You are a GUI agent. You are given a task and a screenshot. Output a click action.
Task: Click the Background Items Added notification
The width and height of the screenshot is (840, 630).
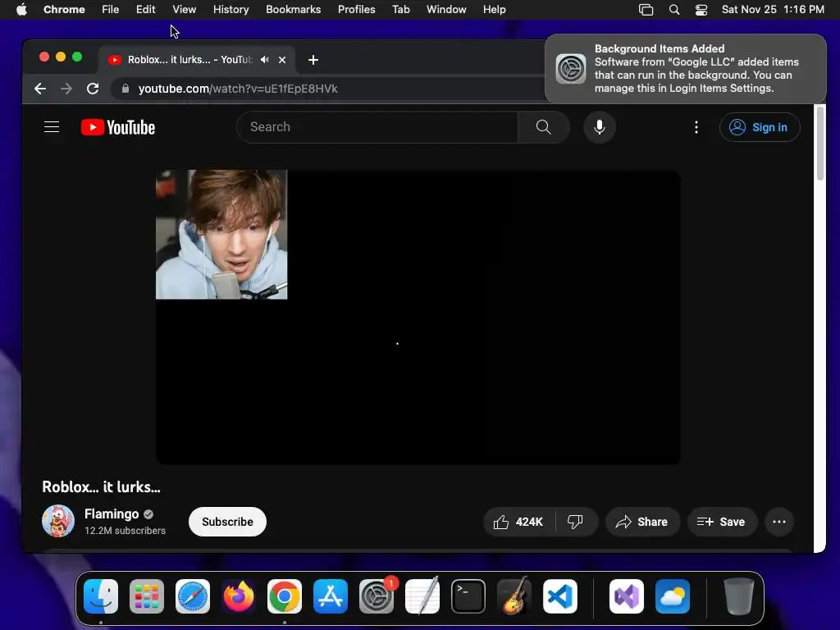[x=686, y=69]
